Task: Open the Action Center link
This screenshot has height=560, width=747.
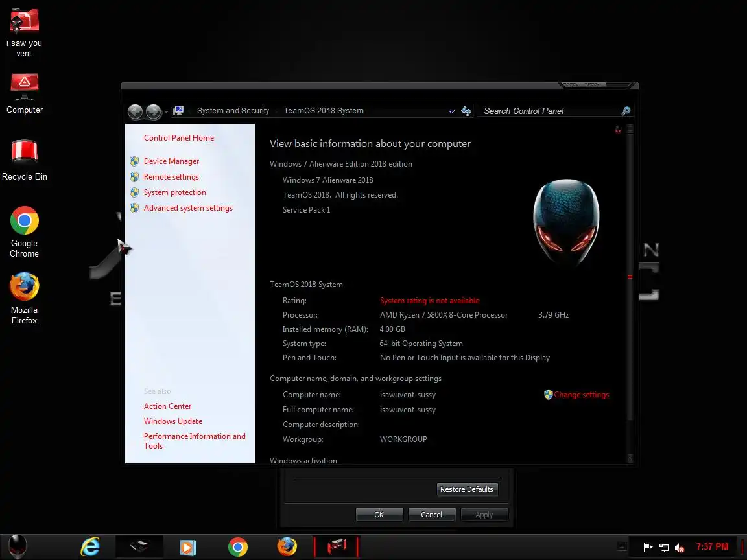Action: pyautogui.click(x=168, y=406)
